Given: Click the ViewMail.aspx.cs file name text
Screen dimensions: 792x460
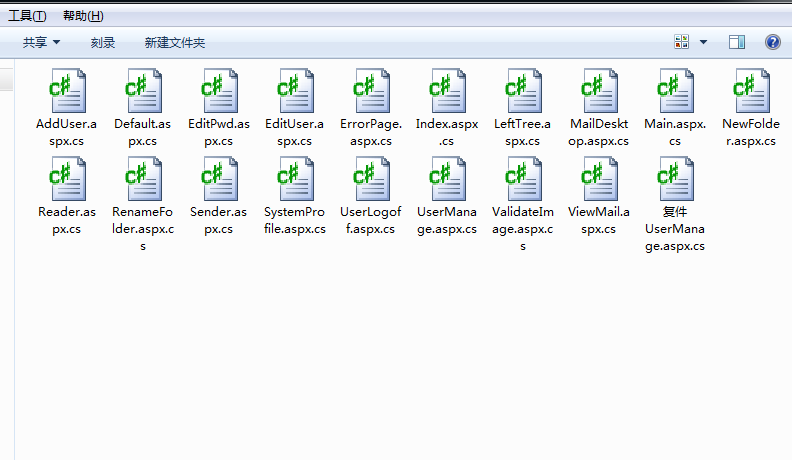Looking at the screenshot, I should 599,220.
